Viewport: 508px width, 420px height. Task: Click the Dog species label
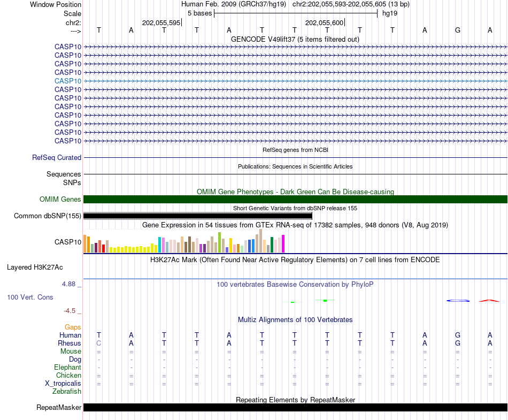click(x=75, y=360)
